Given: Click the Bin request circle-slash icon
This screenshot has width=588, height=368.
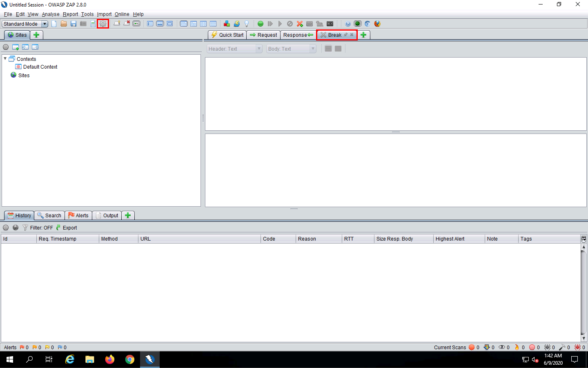Looking at the screenshot, I should point(290,24).
